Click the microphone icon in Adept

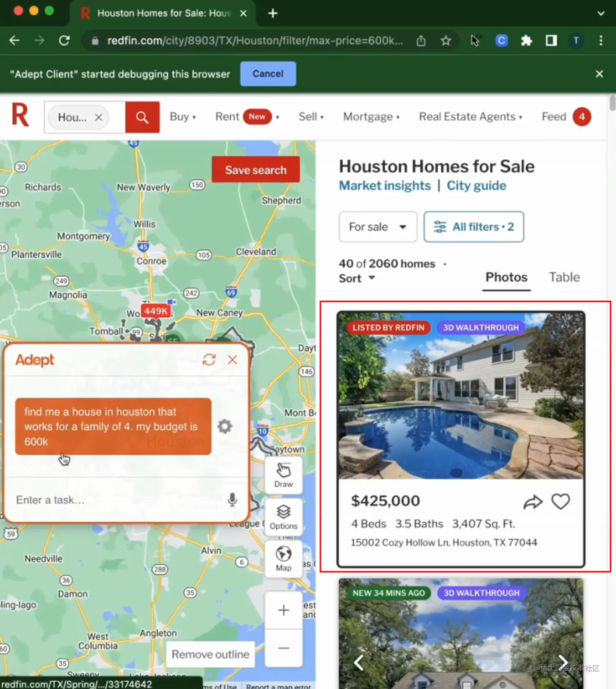(x=232, y=500)
